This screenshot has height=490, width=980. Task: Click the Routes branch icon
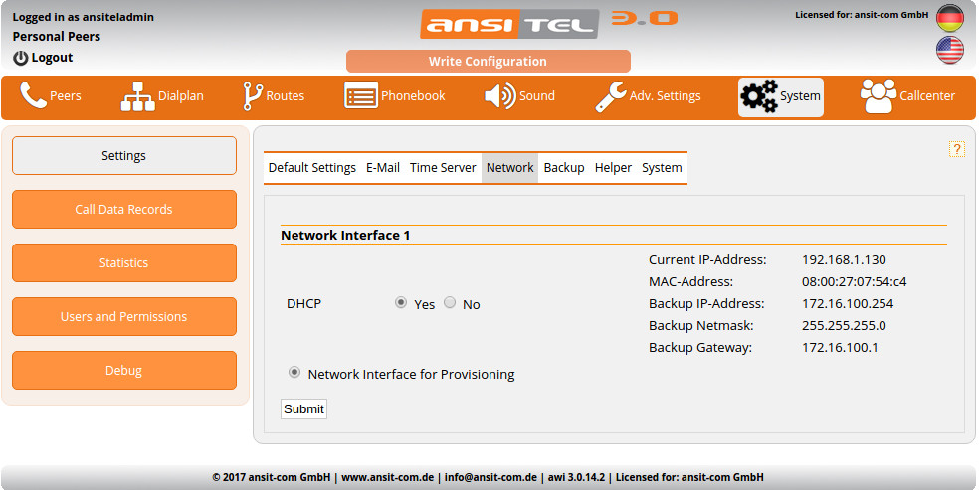point(253,96)
